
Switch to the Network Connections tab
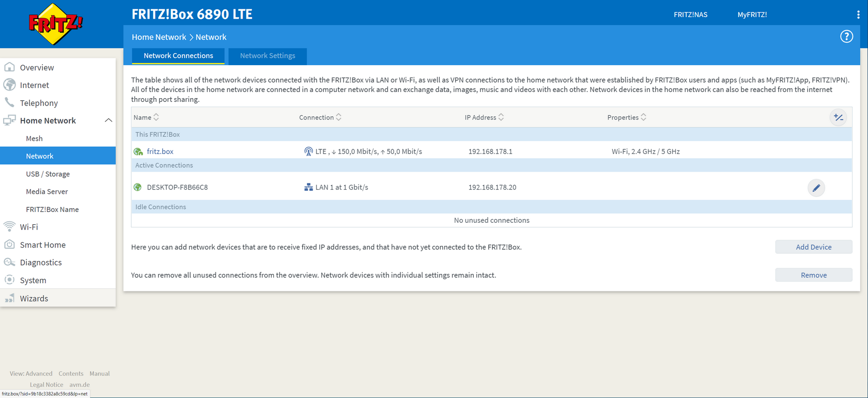coord(178,56)
